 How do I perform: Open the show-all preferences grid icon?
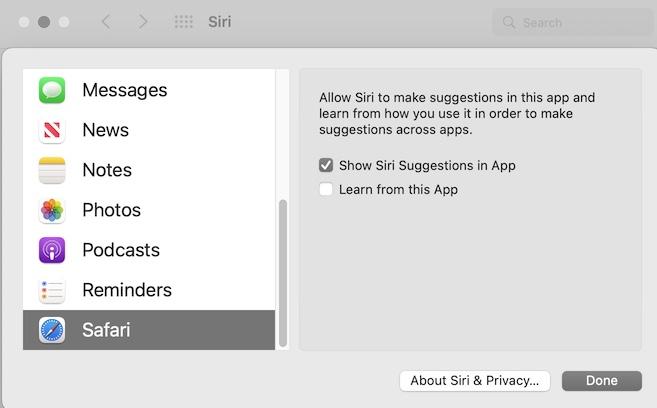[x=184, y=21]
